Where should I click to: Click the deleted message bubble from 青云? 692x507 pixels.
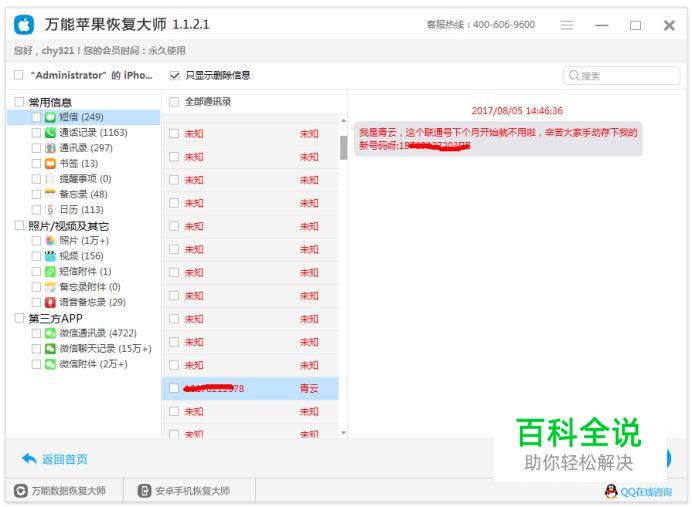click(498, 139)
